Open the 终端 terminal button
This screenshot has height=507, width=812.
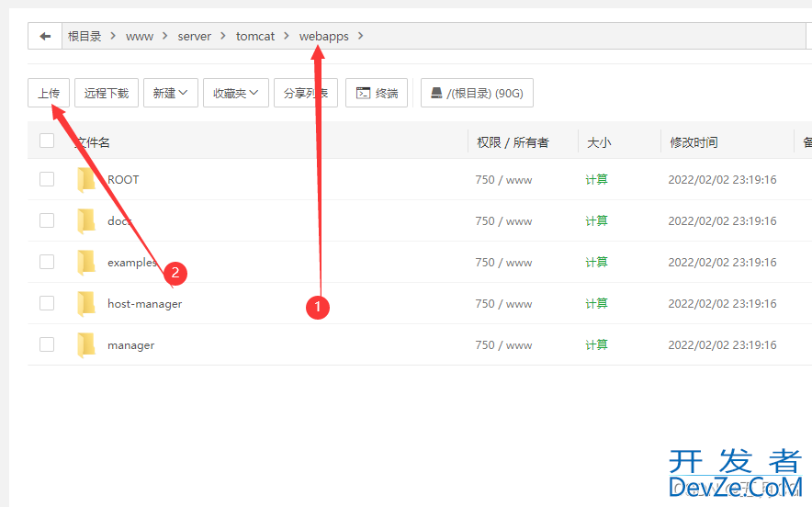377,93
